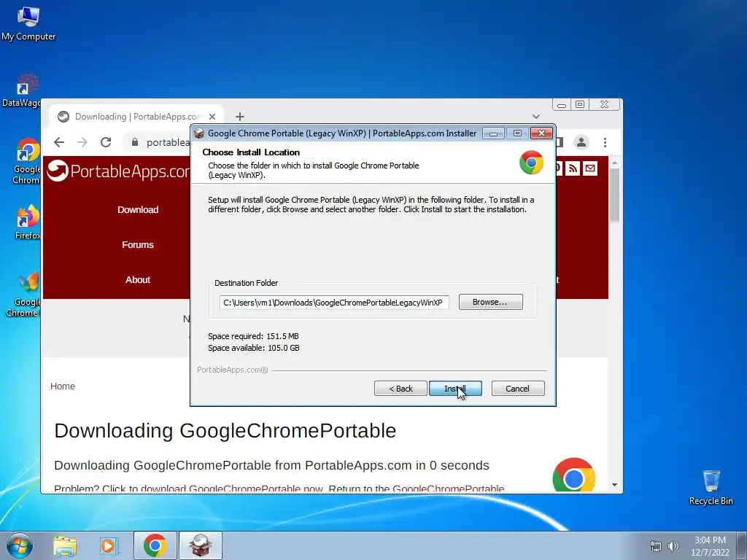Select the My Computer desktop icon
Image resolution: width=747 pixels, height=560 pixels.
point(28,24)
